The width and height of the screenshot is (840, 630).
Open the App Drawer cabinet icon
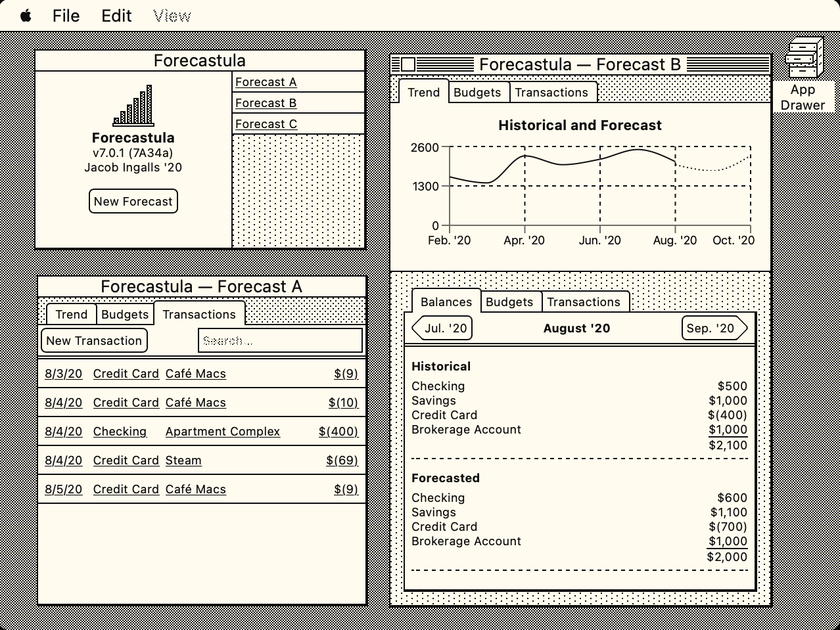(x=804, y=58)
